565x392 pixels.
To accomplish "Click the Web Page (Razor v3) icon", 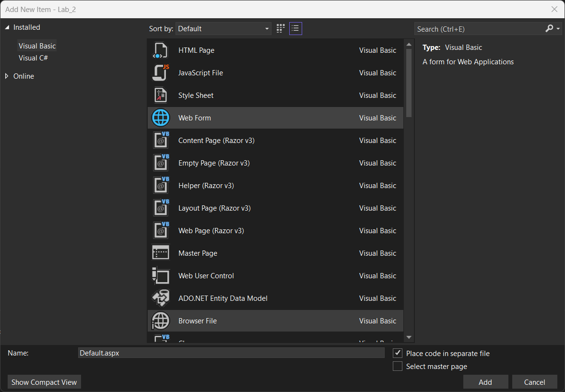I will (161, 230).
